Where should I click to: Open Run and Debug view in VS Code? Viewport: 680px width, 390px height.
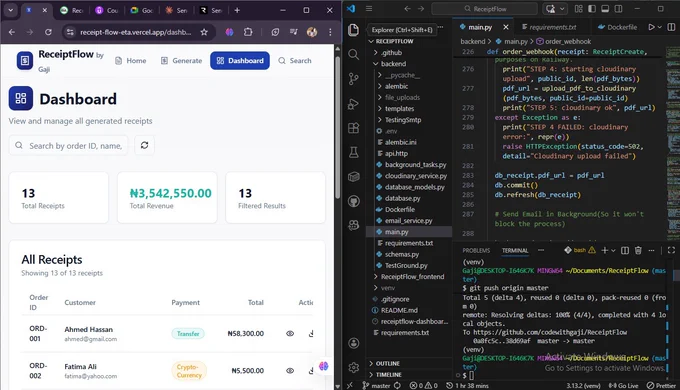353,104
